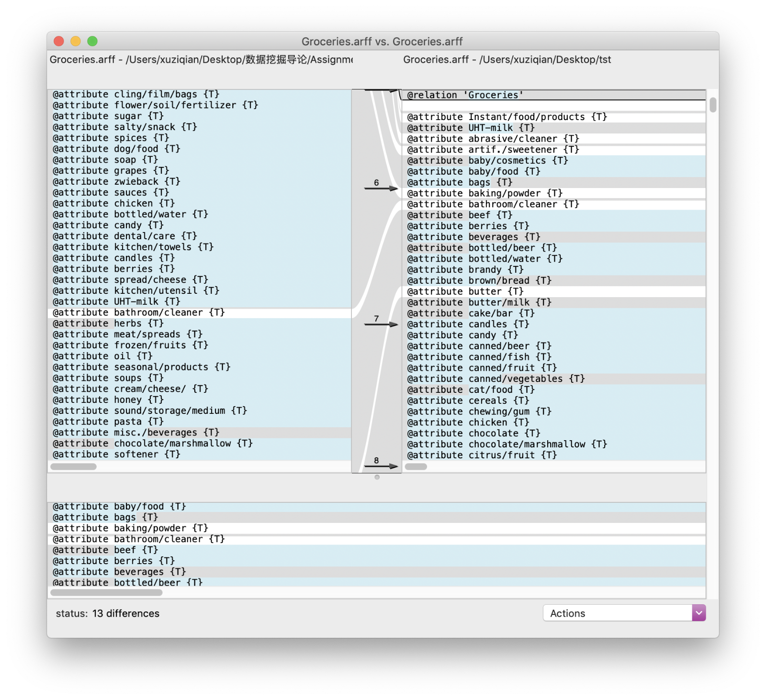766x700 pixels.
Task: Select left line 'zwieback {T}'
Action: tap(200, 182)
